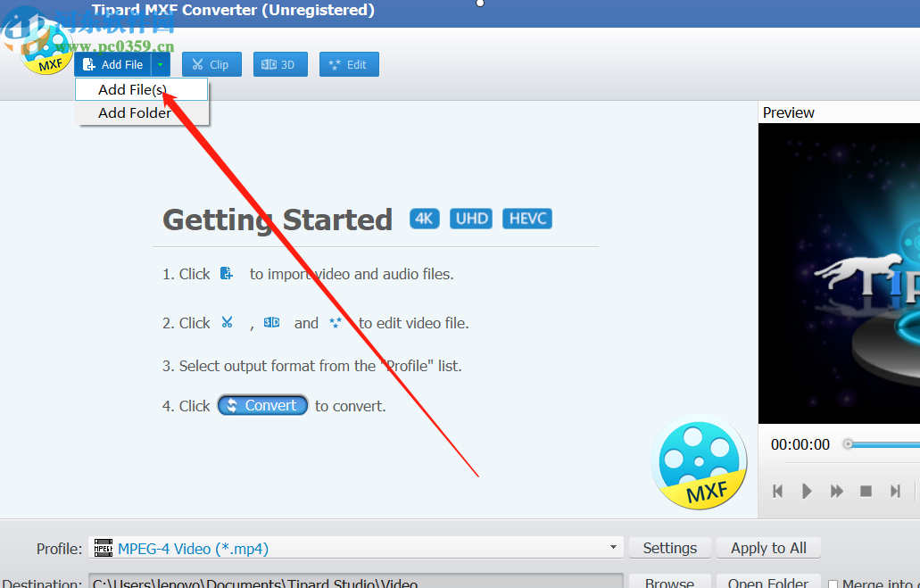920x588 pixels.
Task: Click the Getting Started heading
Action: tap(278, 220)
